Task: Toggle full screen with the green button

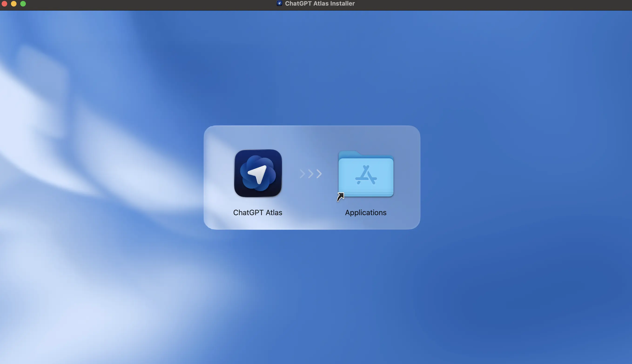Action: [23, 3]
